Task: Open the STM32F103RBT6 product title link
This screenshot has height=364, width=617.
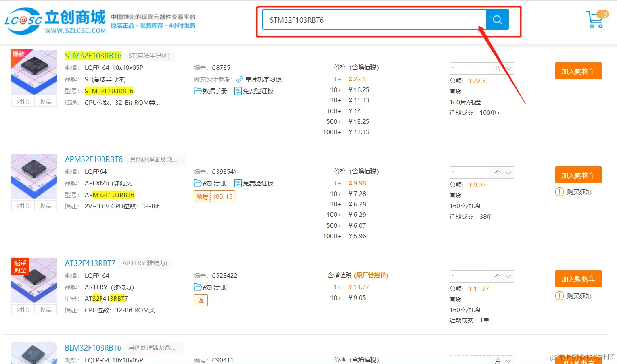Action: 93,56
